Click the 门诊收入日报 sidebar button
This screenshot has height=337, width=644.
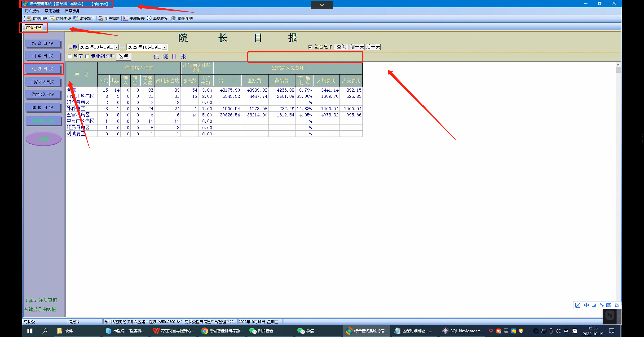43,82
